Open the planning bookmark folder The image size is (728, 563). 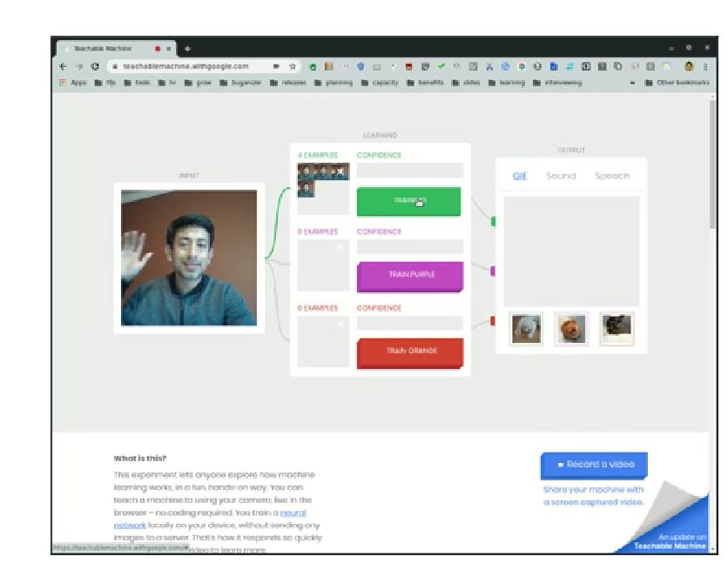[x=334, y=83]
